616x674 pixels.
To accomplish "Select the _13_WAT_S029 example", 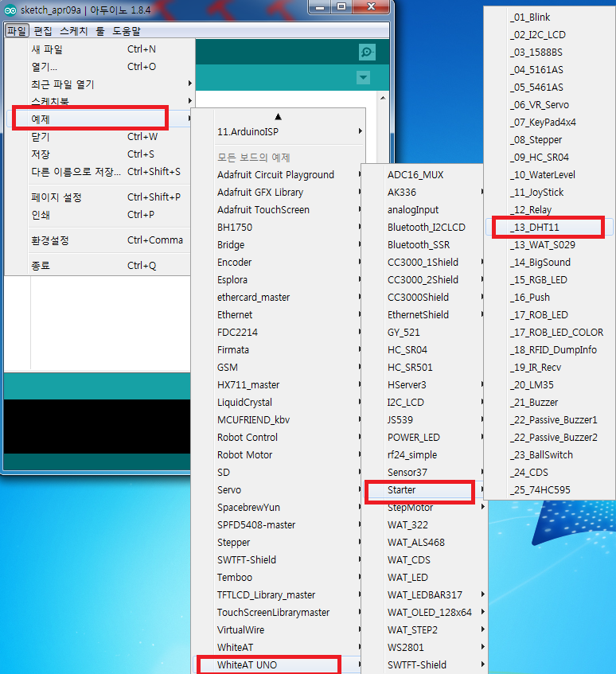I will (550, 244).
